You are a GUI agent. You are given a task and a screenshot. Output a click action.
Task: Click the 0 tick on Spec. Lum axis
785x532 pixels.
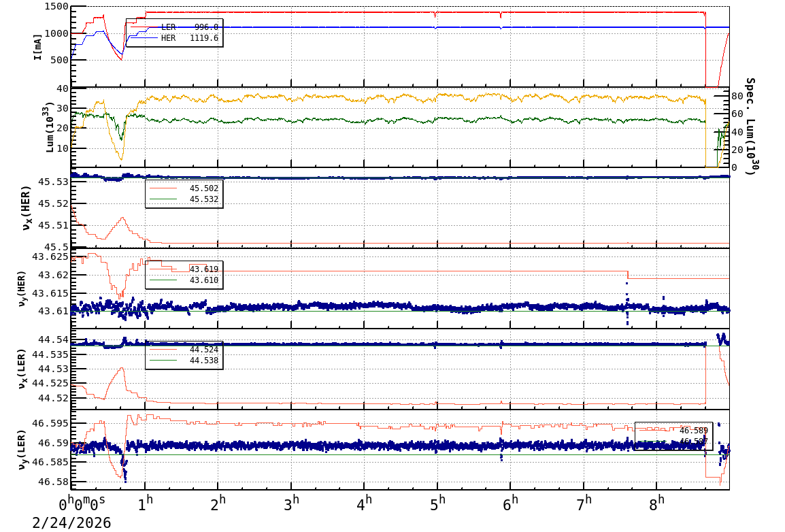[735, 167]
